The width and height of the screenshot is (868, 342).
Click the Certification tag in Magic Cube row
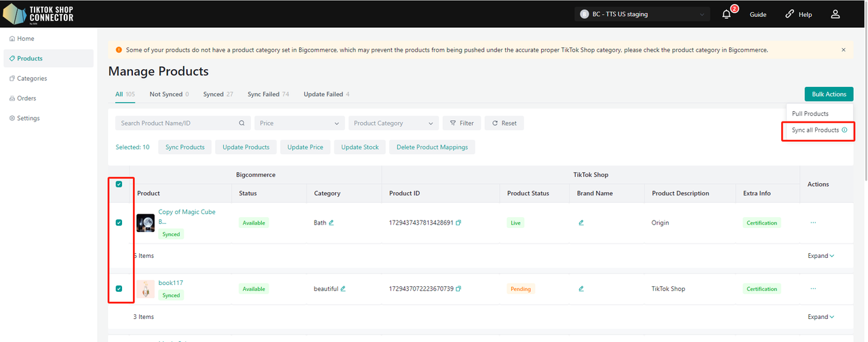[762, 223]
